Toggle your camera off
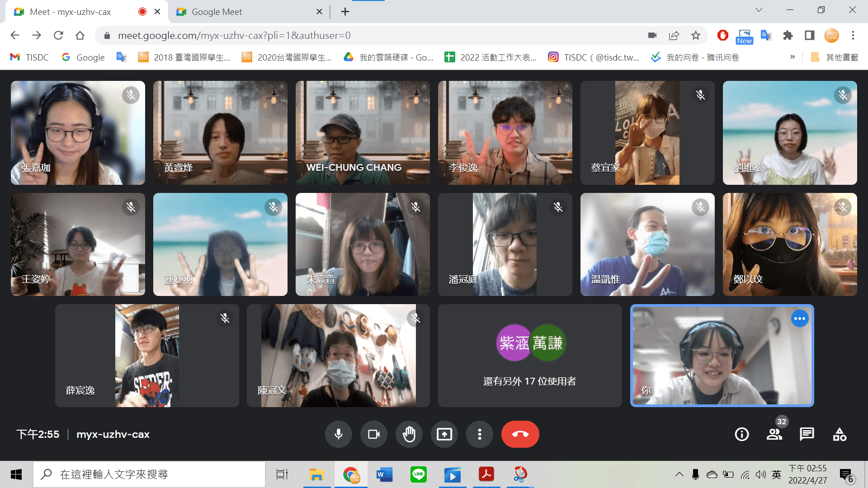 373,434
